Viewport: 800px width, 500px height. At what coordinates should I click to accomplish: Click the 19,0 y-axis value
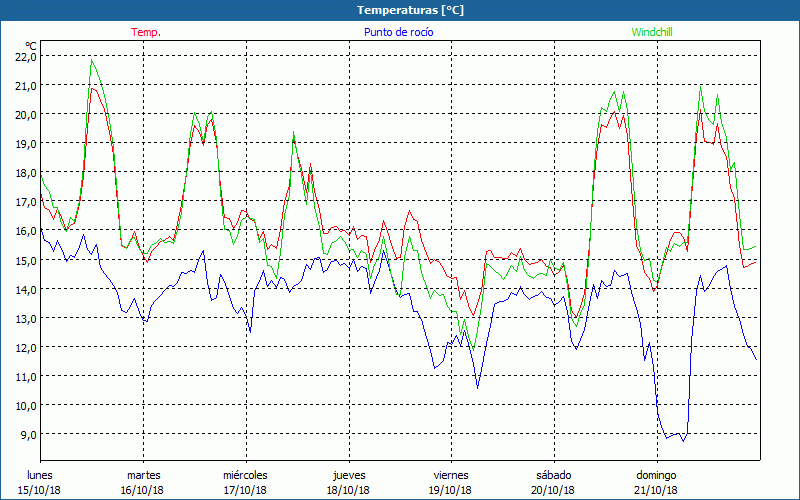coord(26,143)
